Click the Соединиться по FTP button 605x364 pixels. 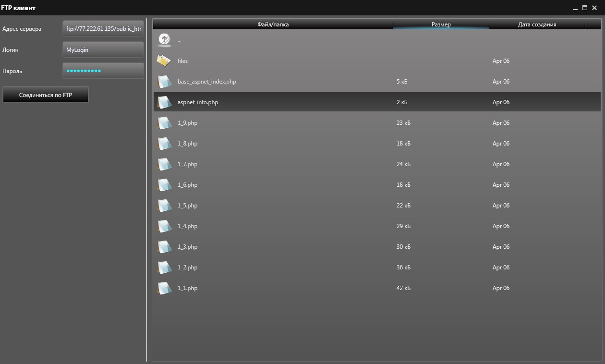coord(46,95)
